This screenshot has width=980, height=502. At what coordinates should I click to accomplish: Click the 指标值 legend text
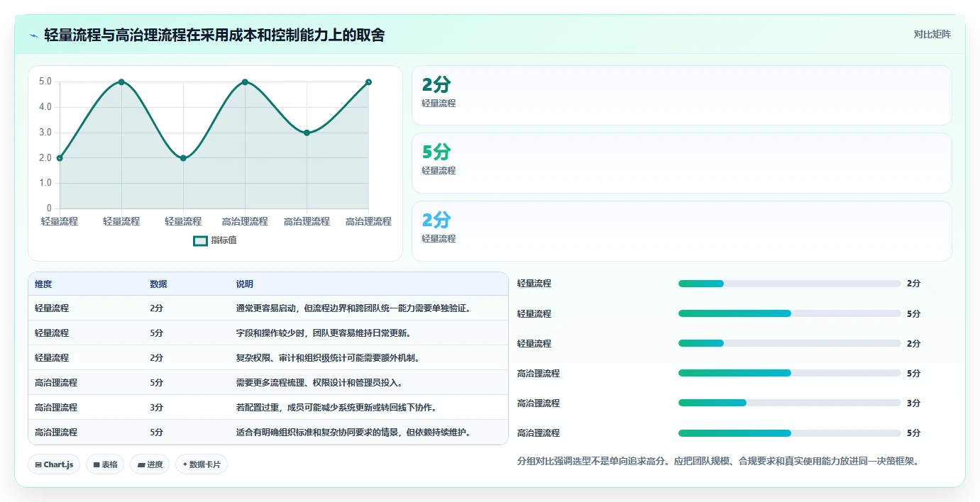pos(224,240)
